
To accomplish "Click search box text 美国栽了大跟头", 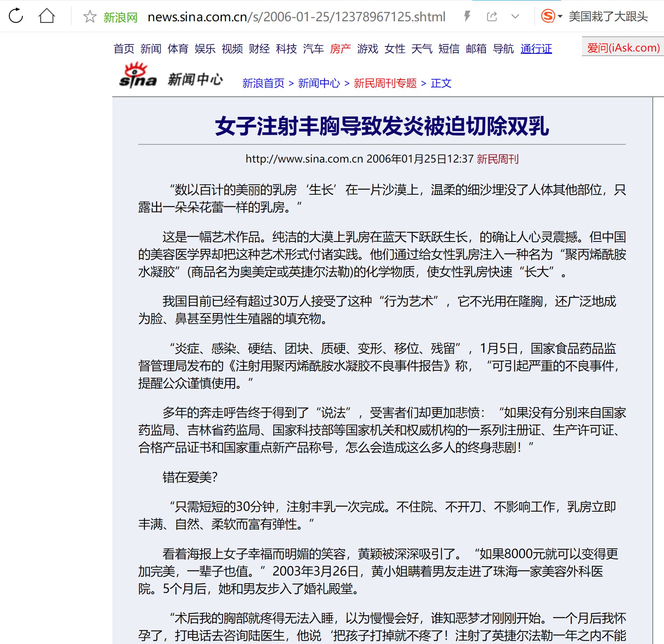I will [608, 16].
